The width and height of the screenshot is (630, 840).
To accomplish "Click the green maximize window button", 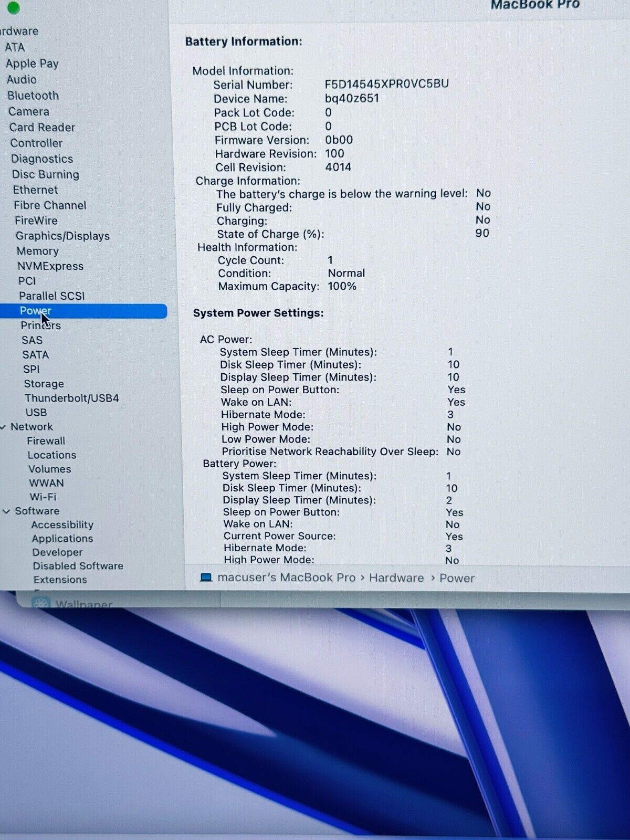I will 13,7.
